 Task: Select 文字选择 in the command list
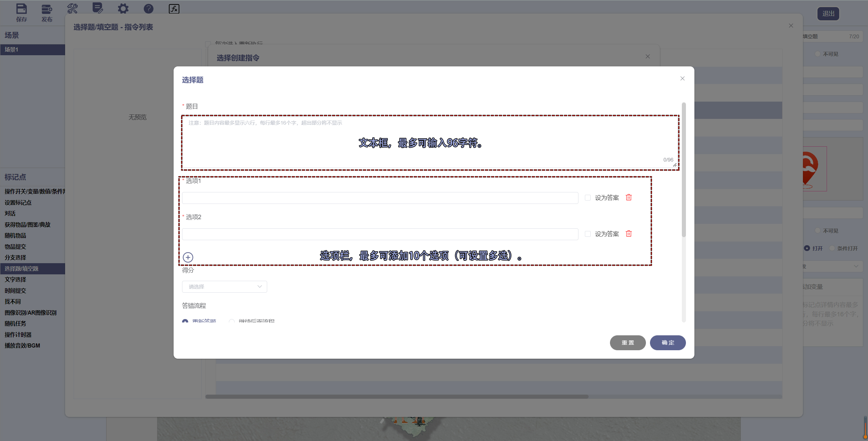point(16,279)
